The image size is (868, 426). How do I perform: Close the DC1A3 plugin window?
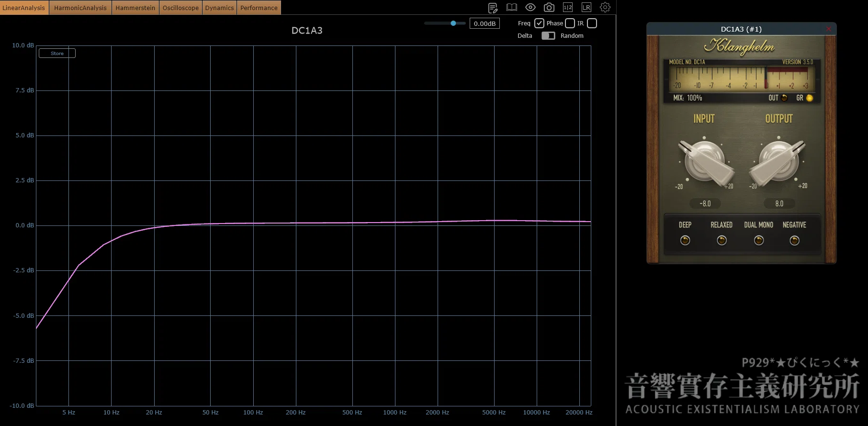[x=829, y=29]
